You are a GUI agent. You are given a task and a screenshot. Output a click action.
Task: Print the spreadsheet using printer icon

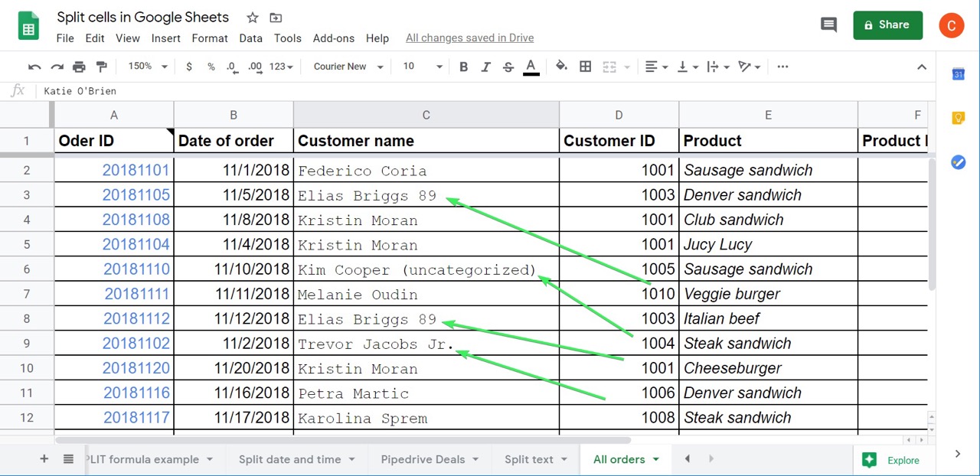pyautogui.click(x=79, y=67)
